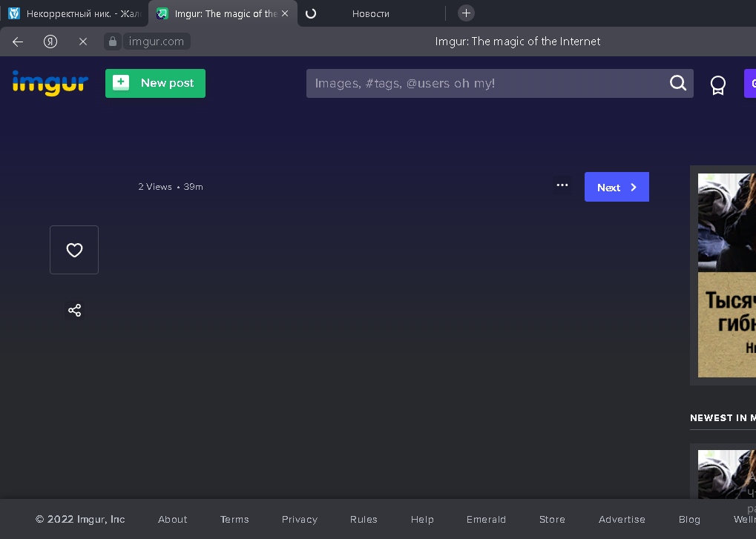756x539 pixels.
Task: Go to the Next post
Action: pyautogui.click(x=617, y=187)
